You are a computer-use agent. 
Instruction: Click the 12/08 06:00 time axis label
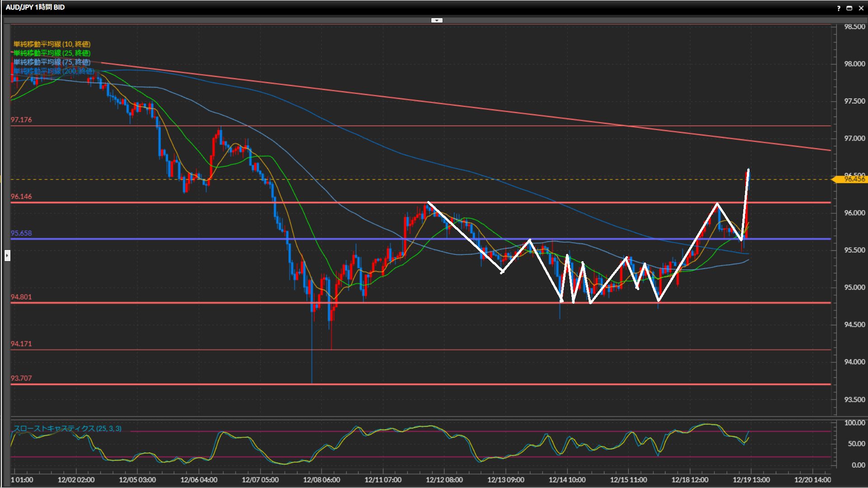(x=321, y=480)
